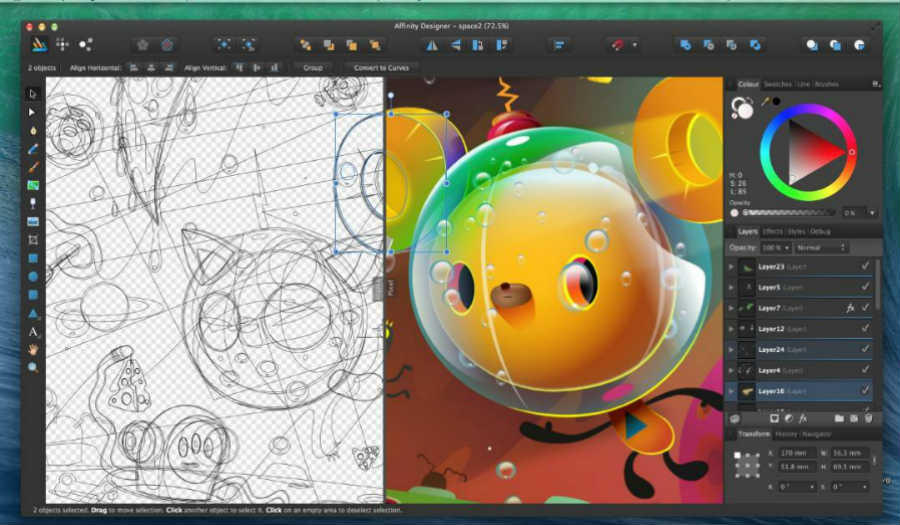Click the Intersect boolean operation icon
900x525 pixels.
732,45
